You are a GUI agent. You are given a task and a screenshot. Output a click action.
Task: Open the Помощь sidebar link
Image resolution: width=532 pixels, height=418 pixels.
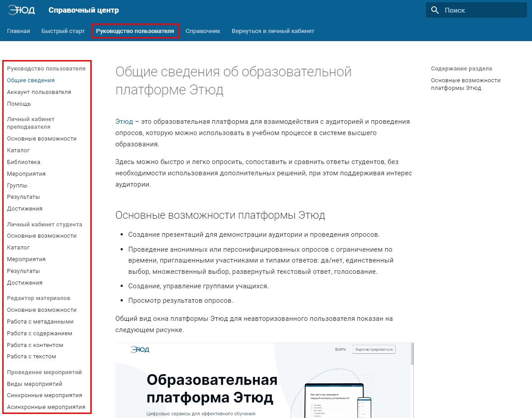(19, 103)
